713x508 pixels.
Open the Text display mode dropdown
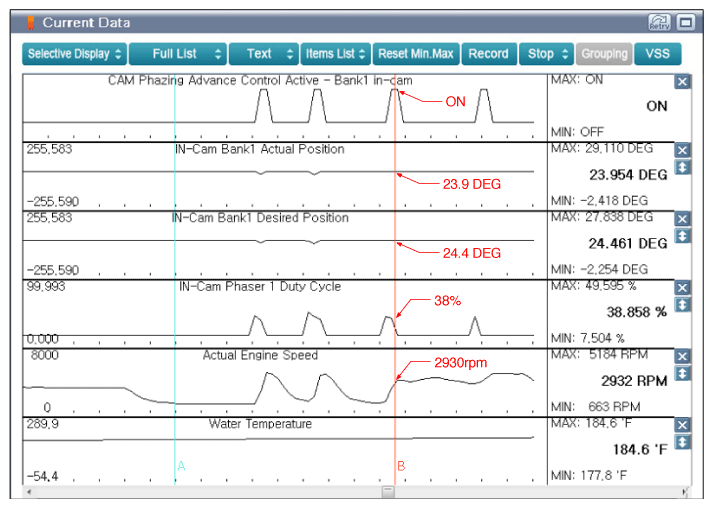[264, 54]
